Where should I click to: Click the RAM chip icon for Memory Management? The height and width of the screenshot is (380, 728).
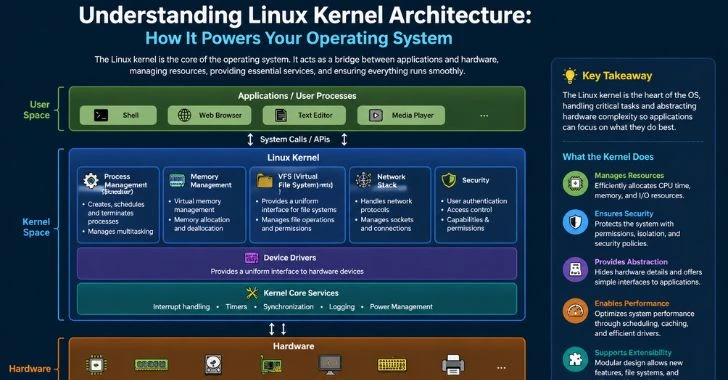177,180
